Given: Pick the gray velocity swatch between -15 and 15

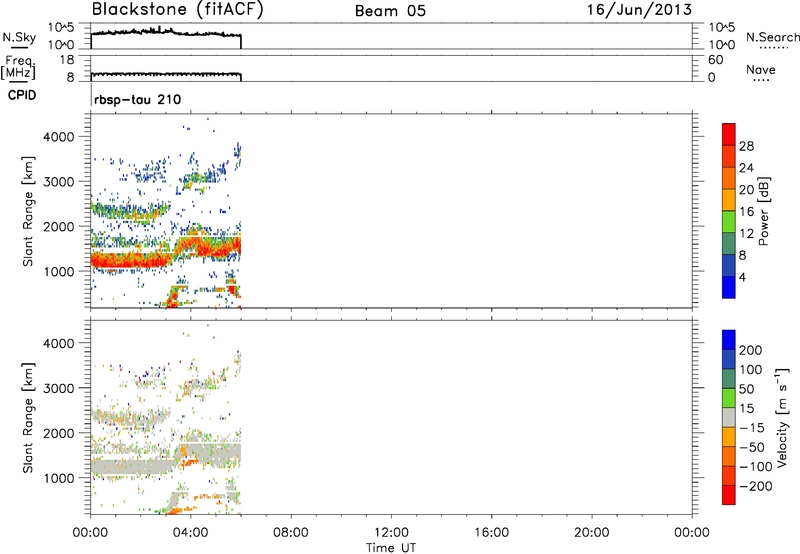Looking at the screenshot, I should point(729,417).
